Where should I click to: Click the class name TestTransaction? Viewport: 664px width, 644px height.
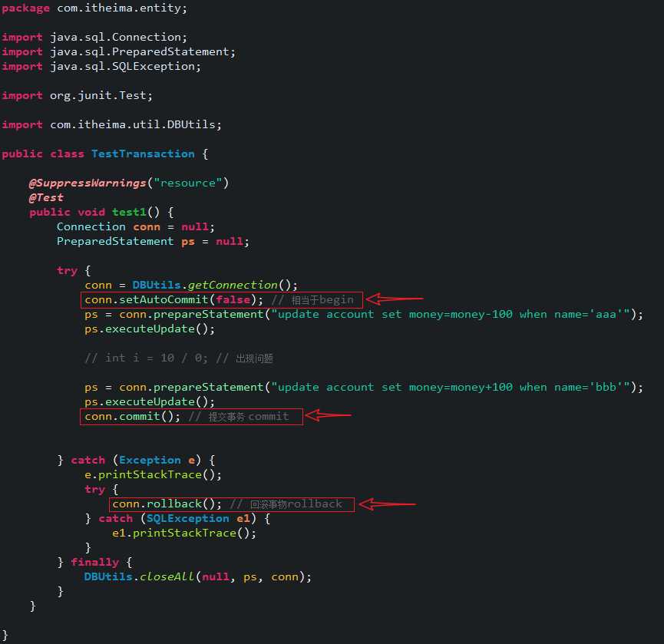(x=143, y=154)
